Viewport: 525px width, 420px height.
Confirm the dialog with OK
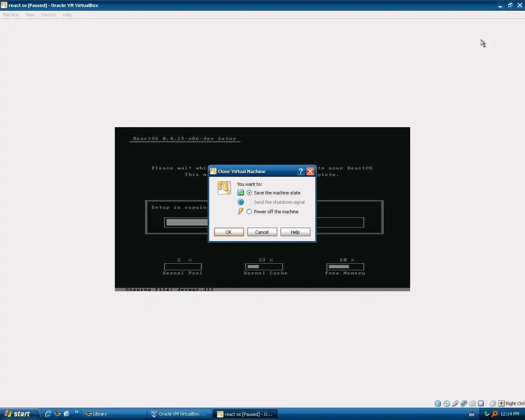click(x=229, y=232)
